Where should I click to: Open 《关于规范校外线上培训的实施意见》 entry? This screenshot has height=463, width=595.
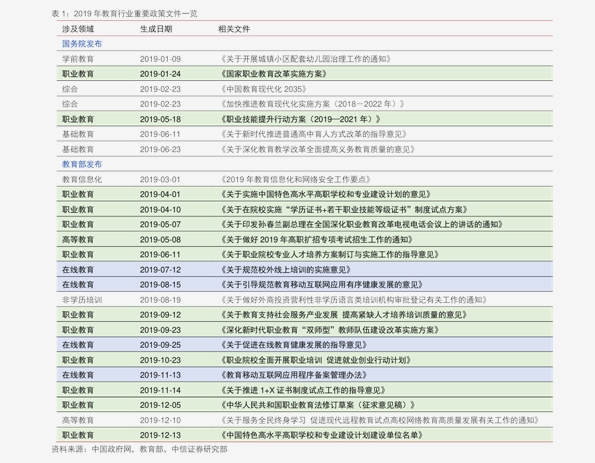click(x=285, y=270)
